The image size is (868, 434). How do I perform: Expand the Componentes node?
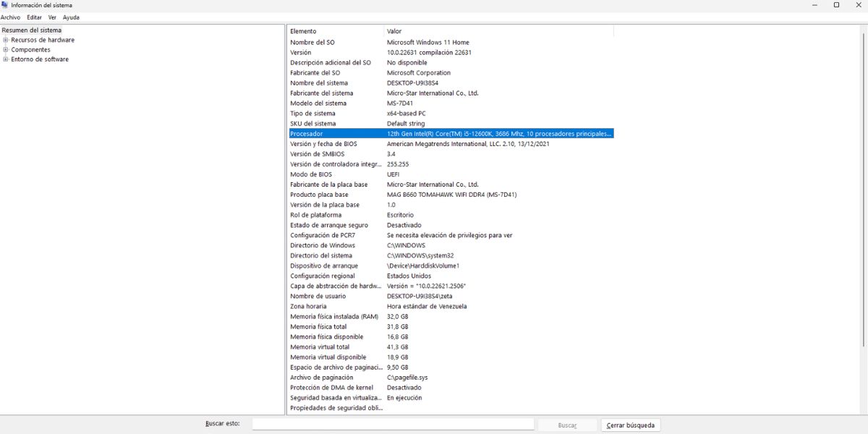click(x=6, y=50)
